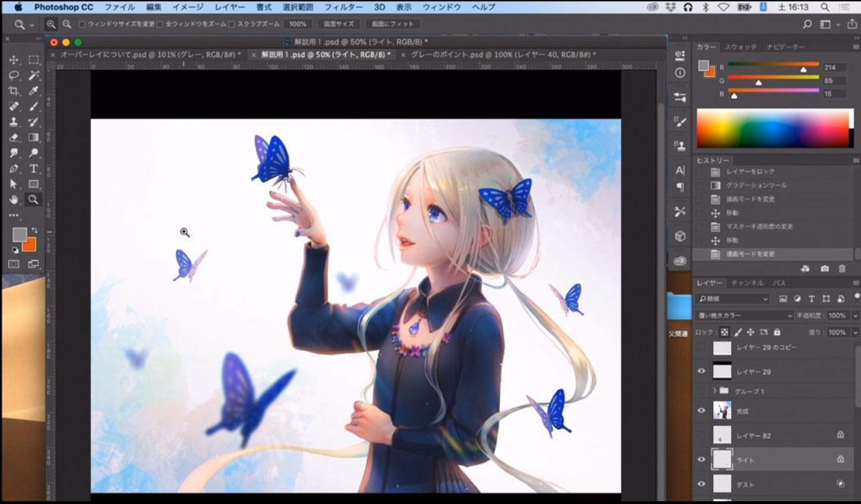The width and height of the screenshot is (861, 504).
Task: Enable the スクラブズーム checkbox
Action: (x=232, y=24)
